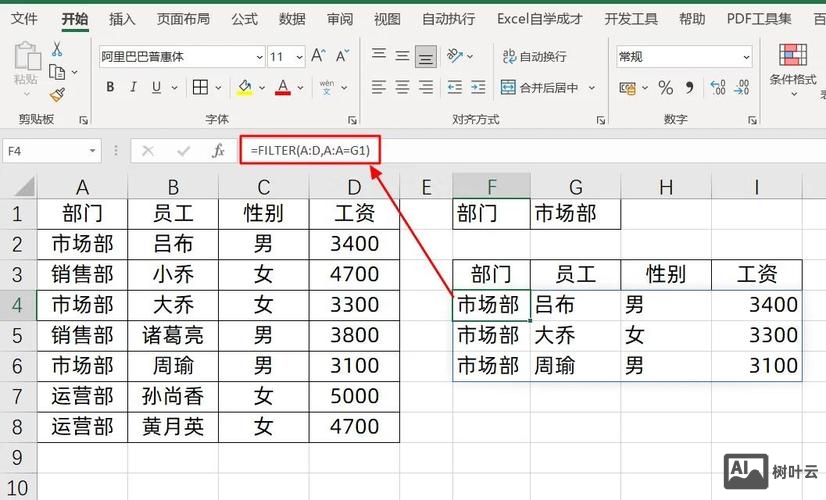Expand the fill color dropdown arrow

coord(262,87)
